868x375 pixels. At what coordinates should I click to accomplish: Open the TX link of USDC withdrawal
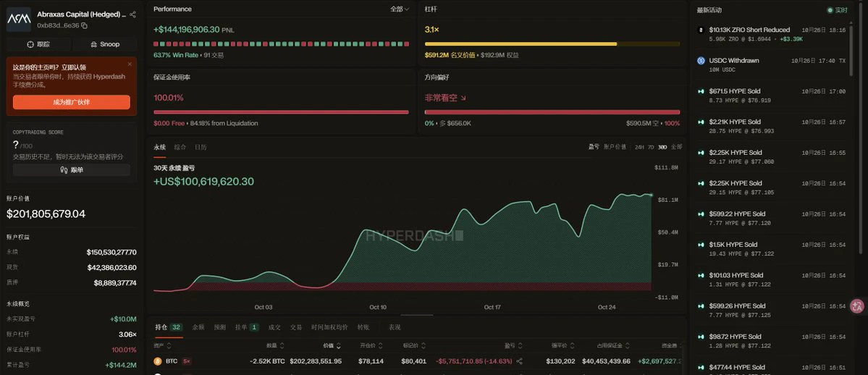tap(842, 60)
